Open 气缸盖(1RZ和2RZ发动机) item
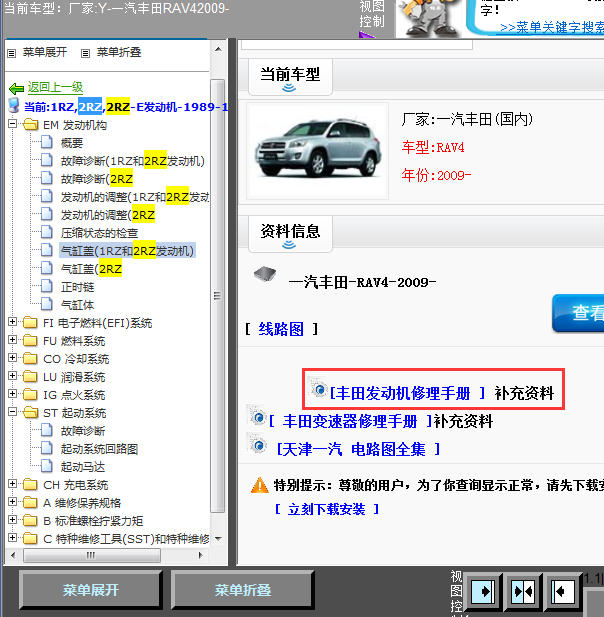Viewport: 604px width, 617px height. click(127, 251)
